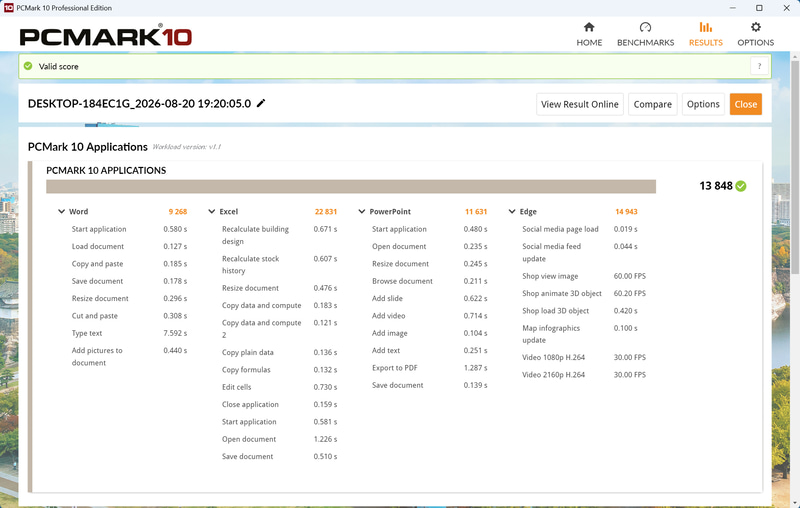This screenshot has height=508, width=800.
Task: Select the HOME menu label
Action: pos(589,43)
